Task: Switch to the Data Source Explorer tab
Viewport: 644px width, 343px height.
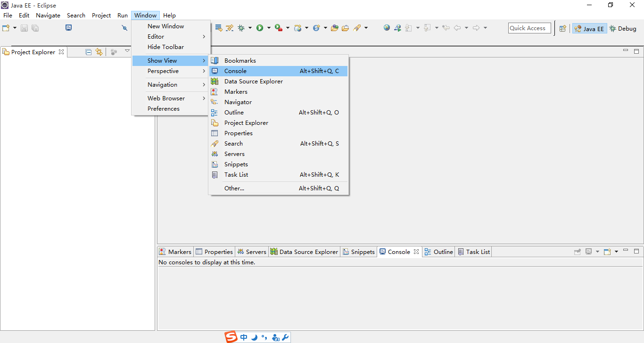Action: coord(305,252)
